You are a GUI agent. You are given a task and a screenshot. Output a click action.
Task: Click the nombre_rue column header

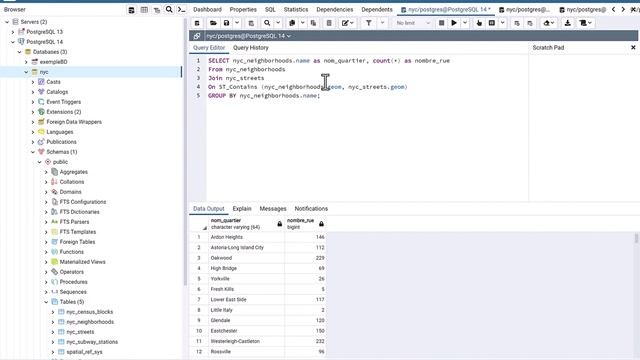305,224
